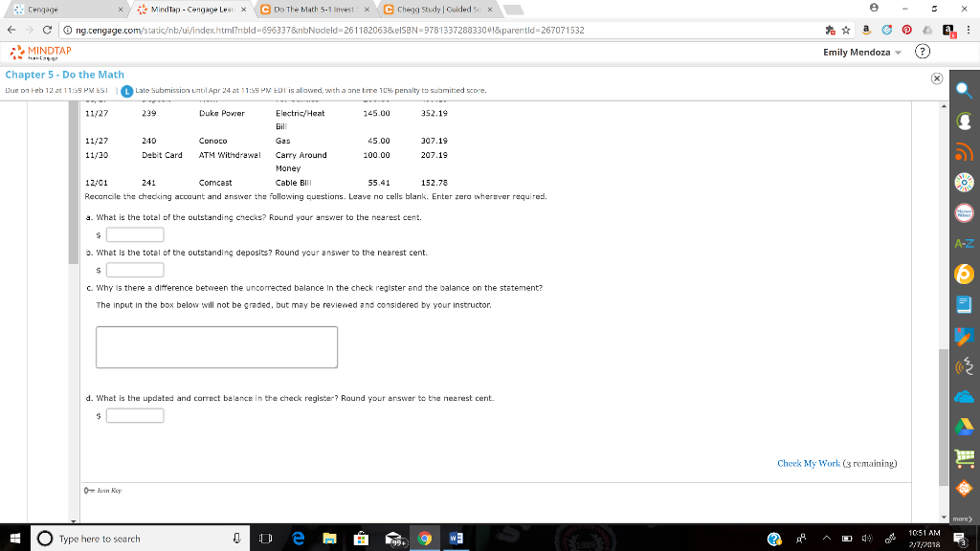Open the black Amazon extension with badge
Image resolution: width=980 pixels, height=551 pixels.
948,31
